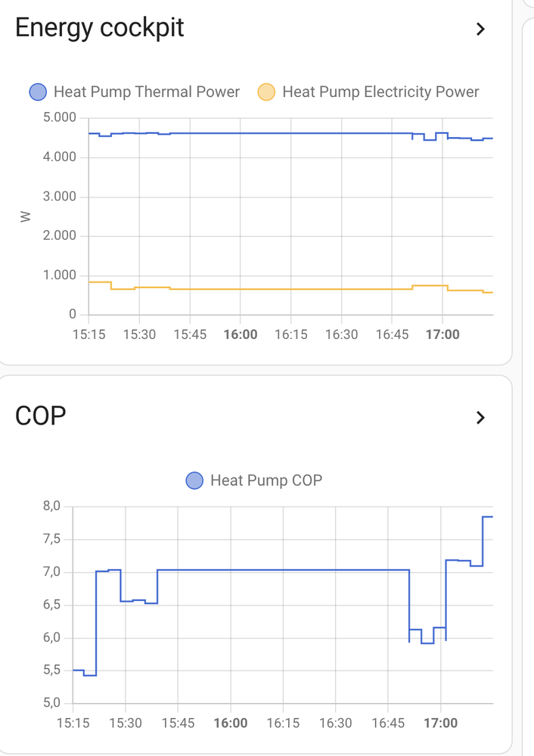Screen dimensions: 534x756
Task: Select 17:00 on the COP chart axis
Action: coord(440,723)
